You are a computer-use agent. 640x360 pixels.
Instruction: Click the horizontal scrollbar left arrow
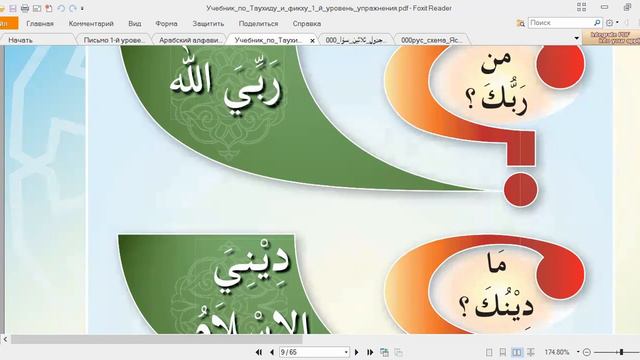5,339
